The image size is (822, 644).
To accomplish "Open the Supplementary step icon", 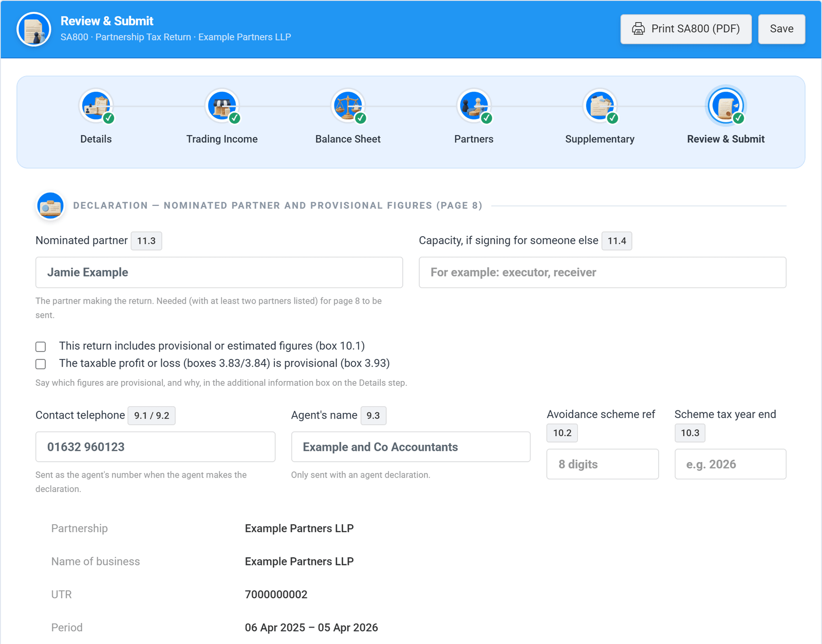I will coord(600,106).
